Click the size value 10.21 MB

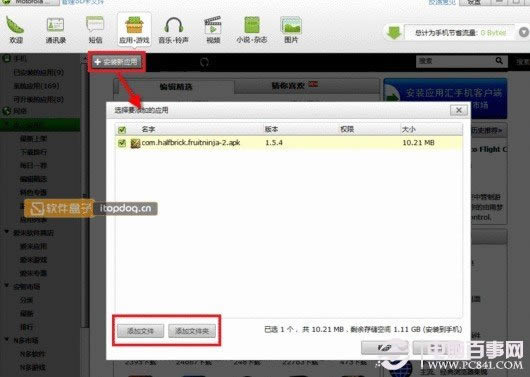point(418,143)
